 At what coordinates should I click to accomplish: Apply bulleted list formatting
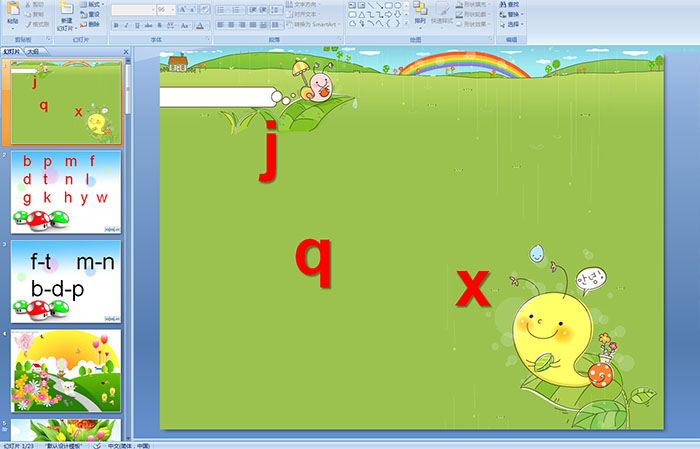223,10
